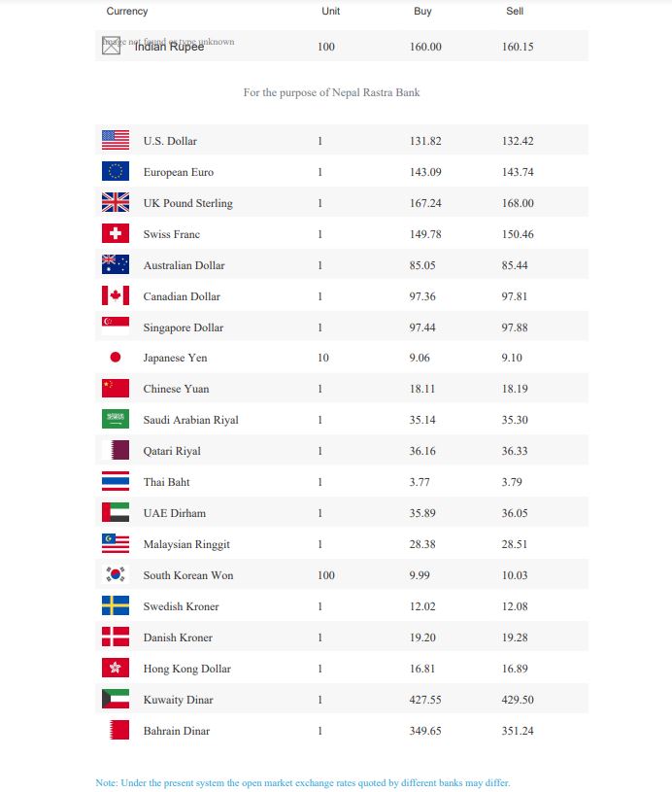Select the U.S. Dollar currency name
This screenshot has width=672, height=792.
pyautogui.click(x=170, y=141)
